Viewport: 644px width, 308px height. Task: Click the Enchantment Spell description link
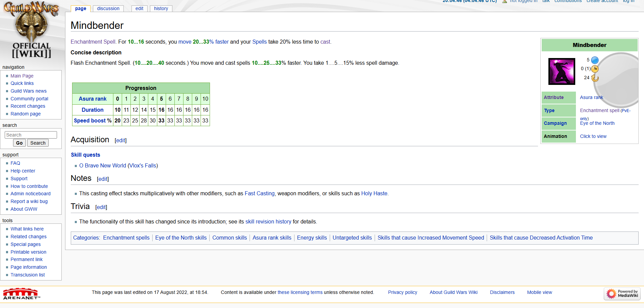click(93, 42)
